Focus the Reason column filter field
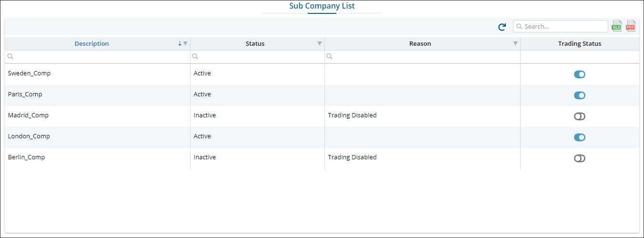 424,56
